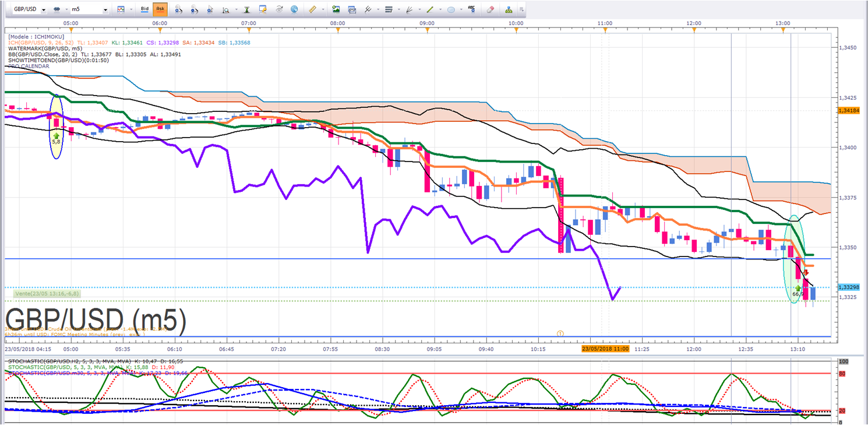The width and height of the screenshot is (868, 425).
Task: Click the [Modele : ICHIMOKU] label
Action: 36,36
